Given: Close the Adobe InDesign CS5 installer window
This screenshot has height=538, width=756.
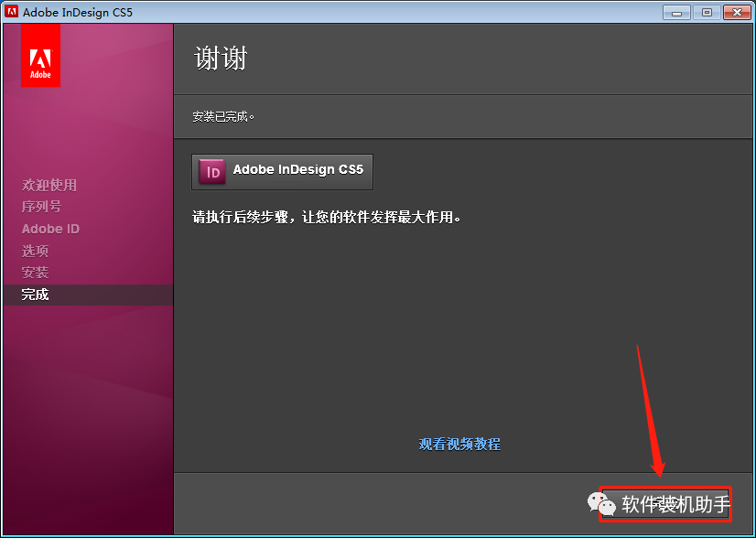Looking at the screenshot, I should 737,13.
